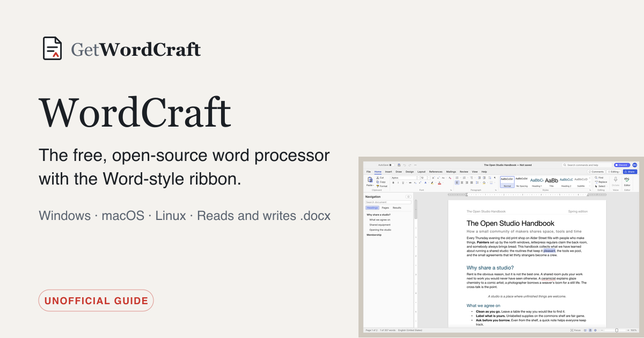Image resolution: width=644 pixels, height=338 pixels.
Task: Click Cut in the Clipboard group
Action: pyautogui.click(x=380, y=178)
